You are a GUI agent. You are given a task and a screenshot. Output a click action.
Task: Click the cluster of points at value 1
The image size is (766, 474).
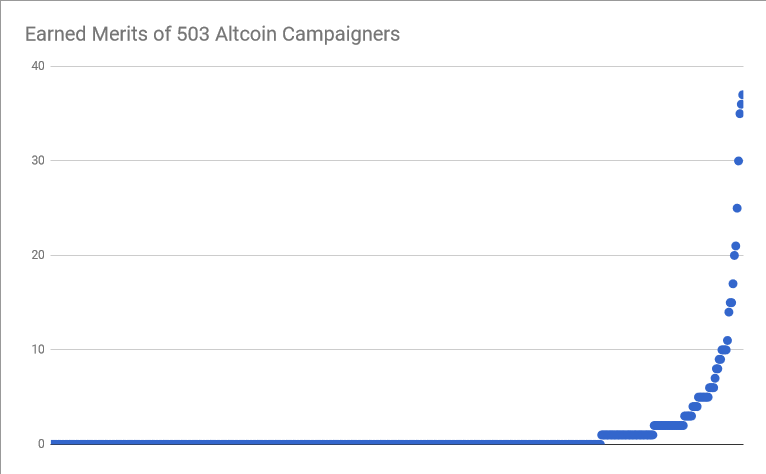[x=627, y=435]
